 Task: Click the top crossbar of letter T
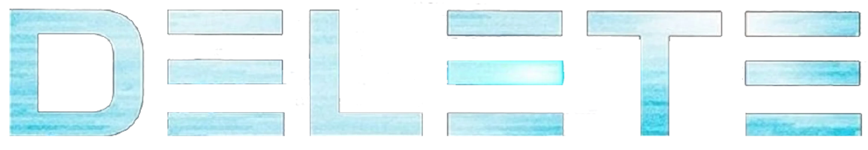click(655, 24)
